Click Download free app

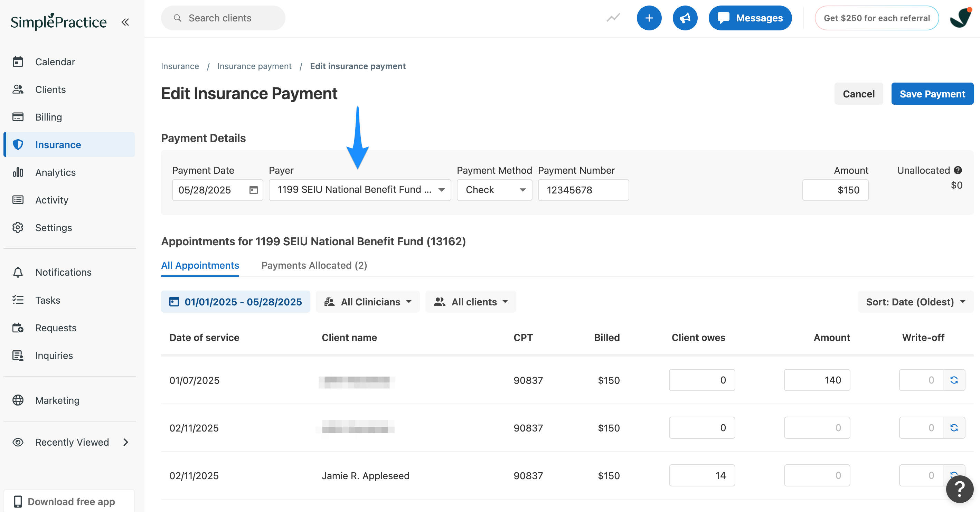[x=69, y=501]
